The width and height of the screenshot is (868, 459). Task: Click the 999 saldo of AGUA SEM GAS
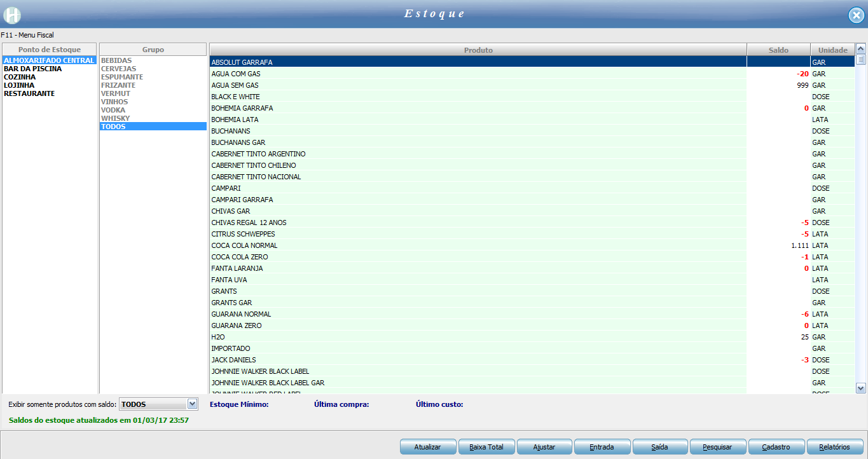(803, 85)
